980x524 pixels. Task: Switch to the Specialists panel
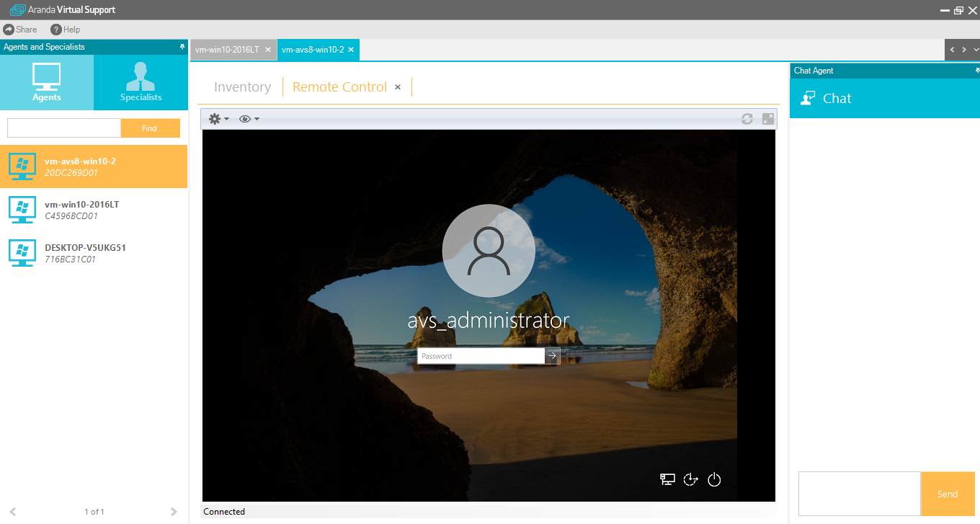click(141, 82)
